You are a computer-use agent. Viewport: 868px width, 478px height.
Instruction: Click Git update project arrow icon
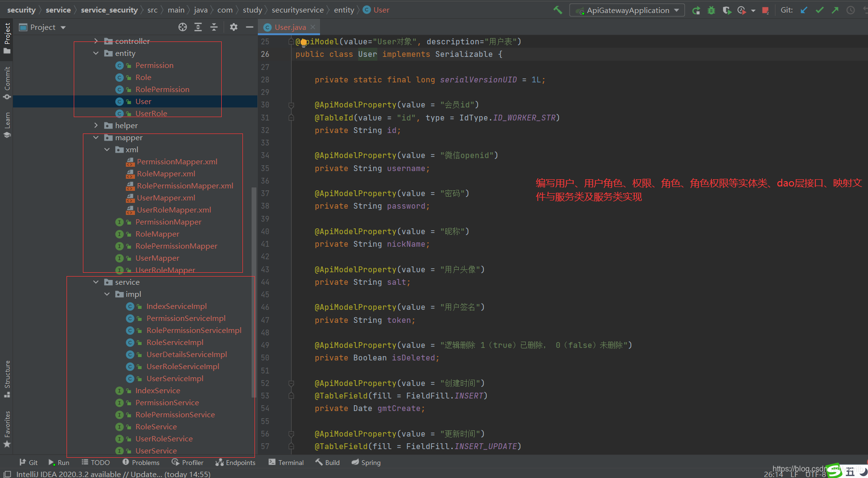click(x=804, y=10)
